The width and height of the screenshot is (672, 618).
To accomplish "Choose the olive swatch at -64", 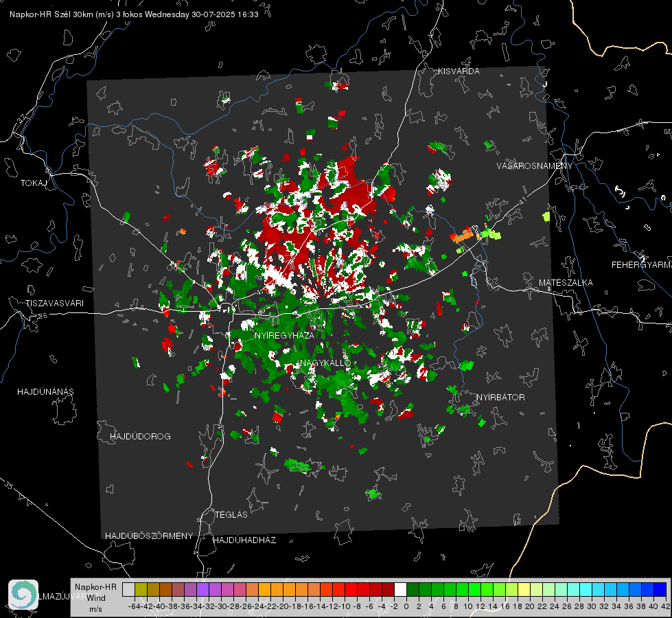I will coord(141,589).
